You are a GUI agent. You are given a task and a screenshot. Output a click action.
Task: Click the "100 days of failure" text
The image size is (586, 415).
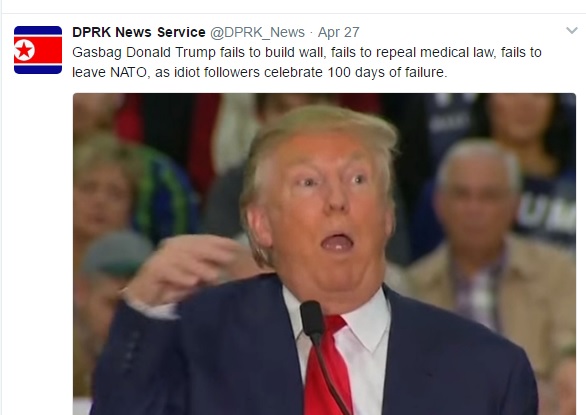387,72
